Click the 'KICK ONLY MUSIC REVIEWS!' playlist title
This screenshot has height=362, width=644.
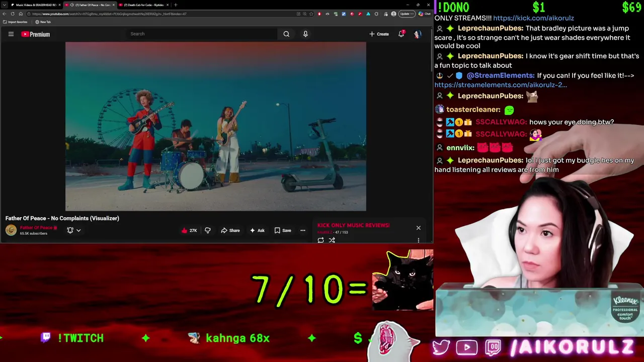[x=353, y=225]
